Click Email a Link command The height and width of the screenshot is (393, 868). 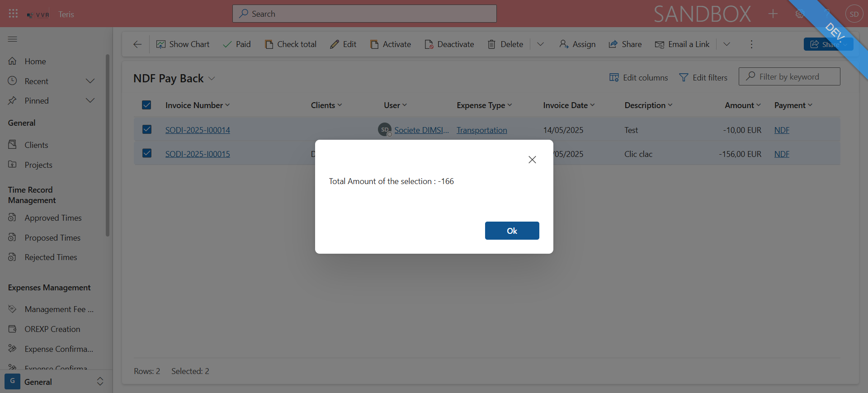pos(682,44)
